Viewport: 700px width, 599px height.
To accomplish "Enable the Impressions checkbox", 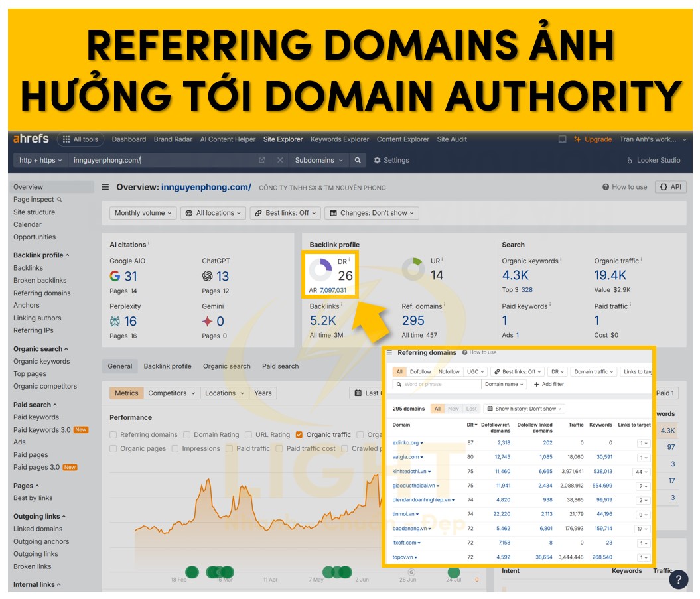I will point(175,448).
